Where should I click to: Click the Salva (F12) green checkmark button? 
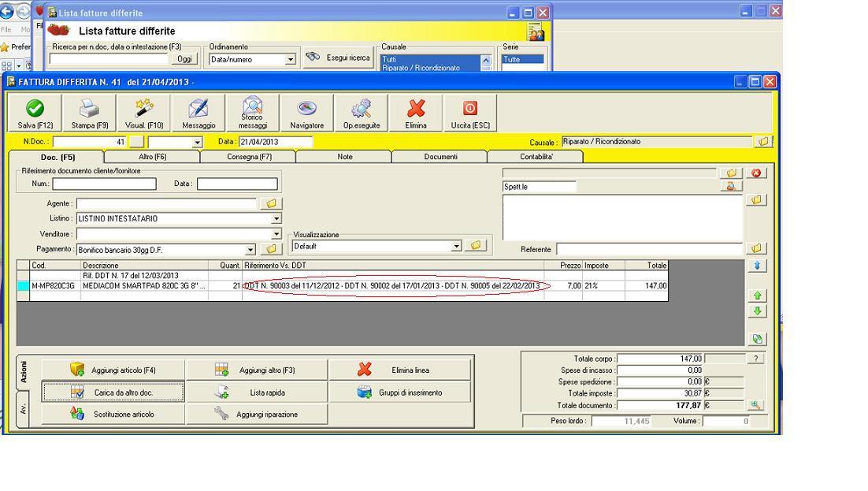35,113
